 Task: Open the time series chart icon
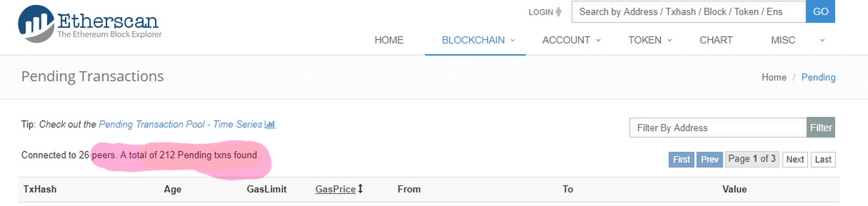click(x=270, y=124)
